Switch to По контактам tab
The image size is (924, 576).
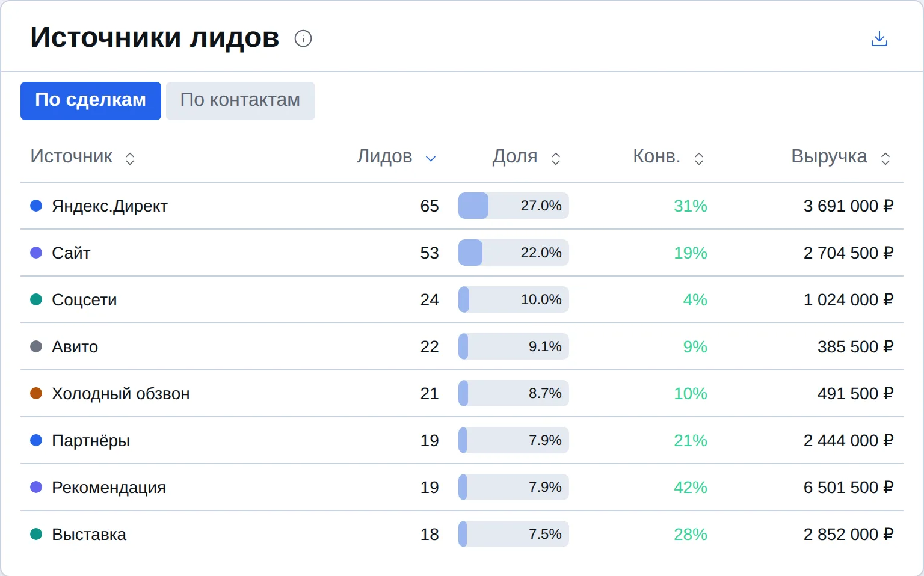(x=241, y=101)
